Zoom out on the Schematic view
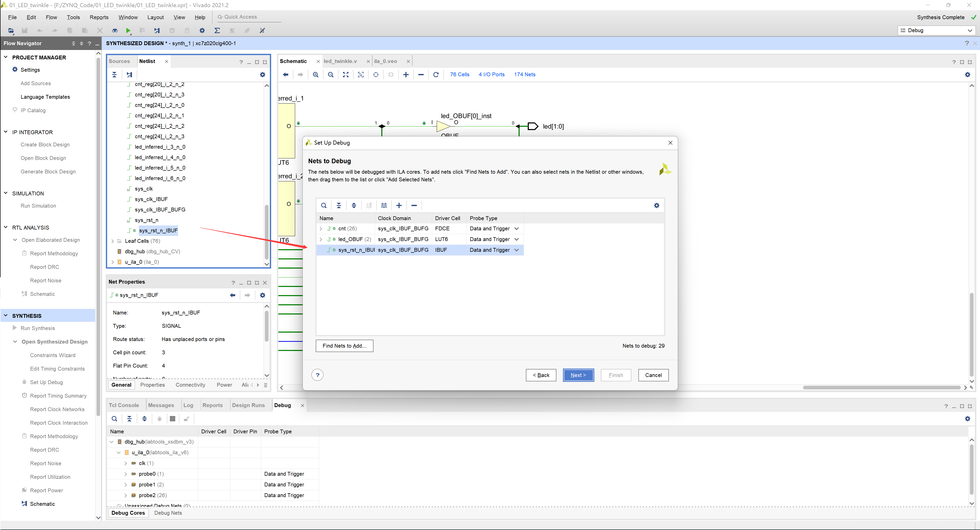980x530 pixels. point(331,74)
